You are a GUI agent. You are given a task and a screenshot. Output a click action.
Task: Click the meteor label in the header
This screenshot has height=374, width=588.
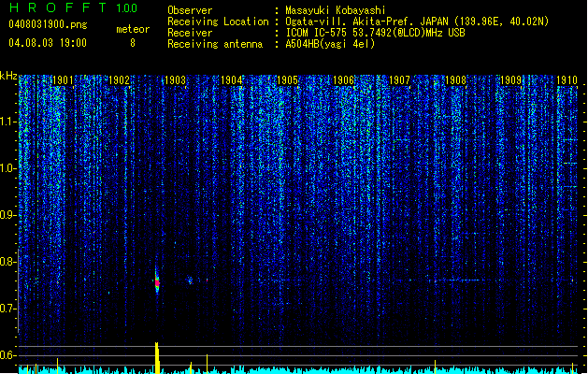click(x=133, y=29)
